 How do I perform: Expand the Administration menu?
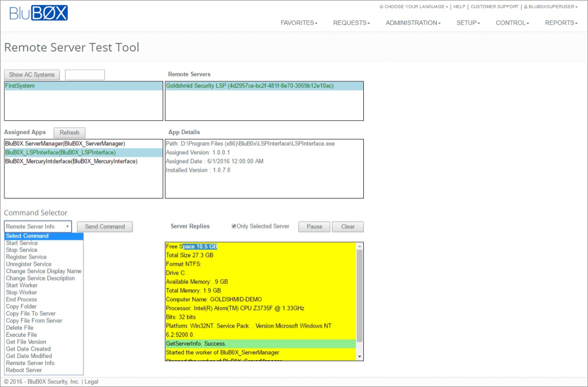[x=413, y=23]
